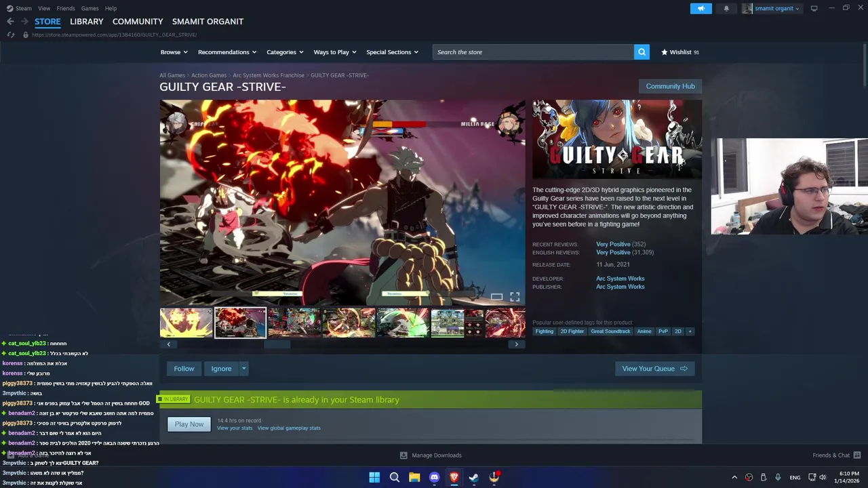Expand the arrow next to Ignore
The width and height of the screenshot is (868, 488).
(x=243, y=369)
